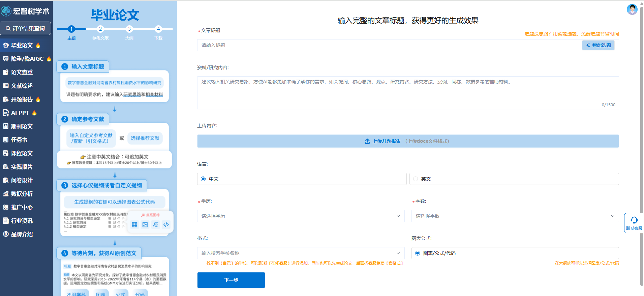This screenshot has width=644, height=296.
Task: Click the formula icon in outline preview
Action: point(155,225)
